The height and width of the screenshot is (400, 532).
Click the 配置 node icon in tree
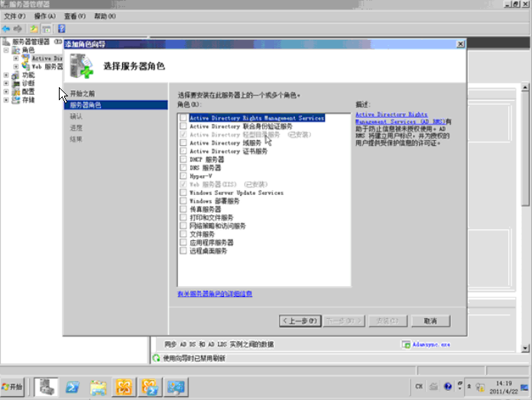click(x=15, y=92)
